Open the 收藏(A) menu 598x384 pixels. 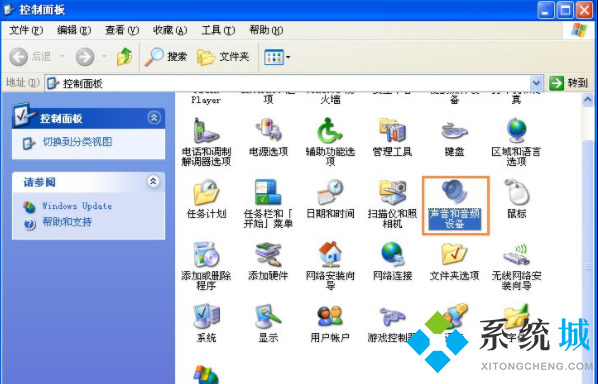click(x=170, y=30)
